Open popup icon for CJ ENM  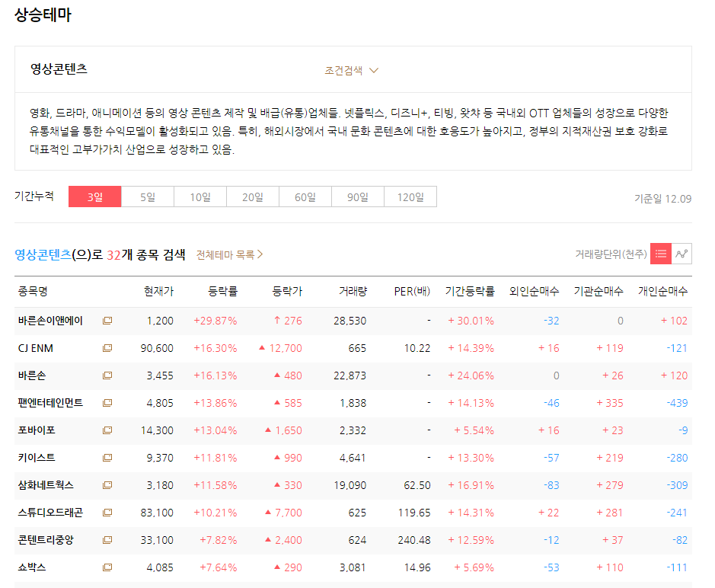pos(107,348)
